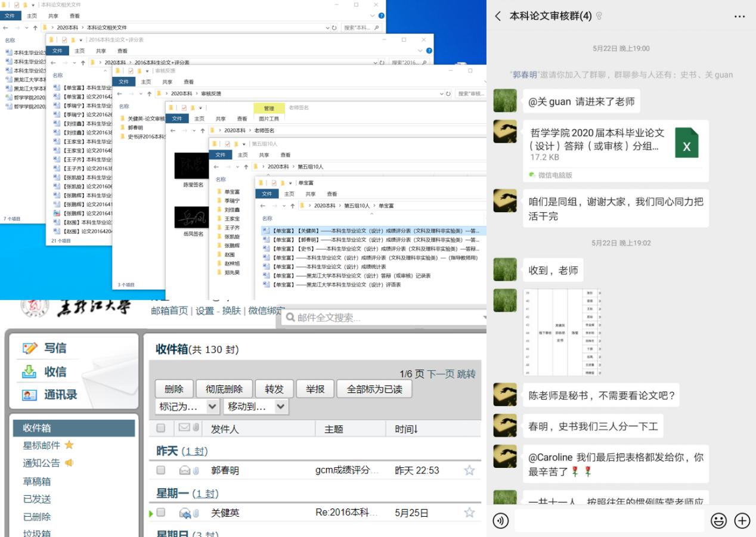Select the 草稿箱 folder in mail sidebar
The width and height of the screenshot is (756, 537).
point(37,481)
